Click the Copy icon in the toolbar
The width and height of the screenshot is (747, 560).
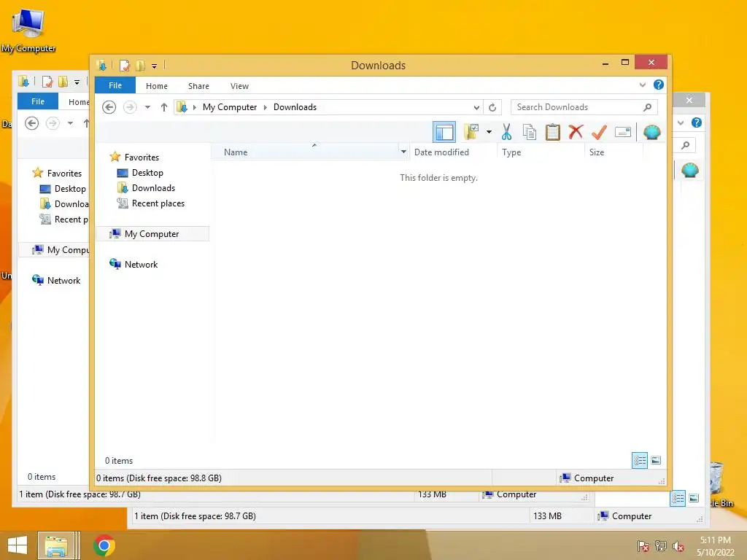pyautogui.click(x=530, y=132)
